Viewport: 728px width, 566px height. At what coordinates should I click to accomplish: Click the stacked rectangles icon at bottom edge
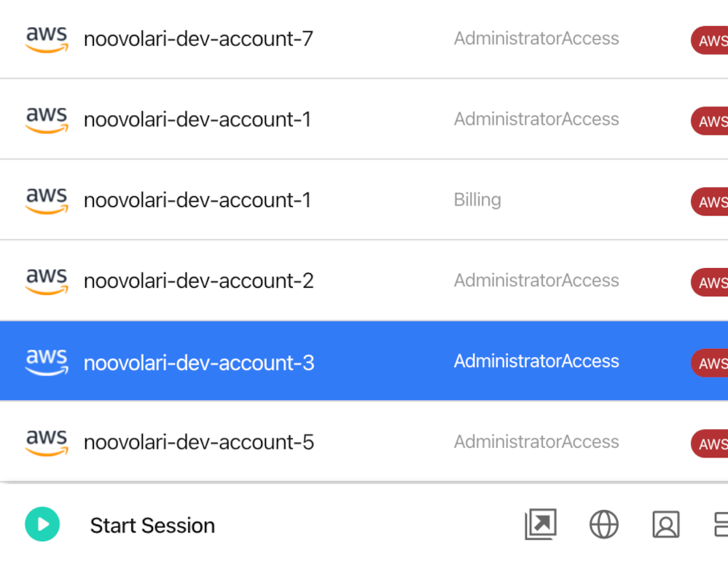pyautogui.click(x=721, y=524)
